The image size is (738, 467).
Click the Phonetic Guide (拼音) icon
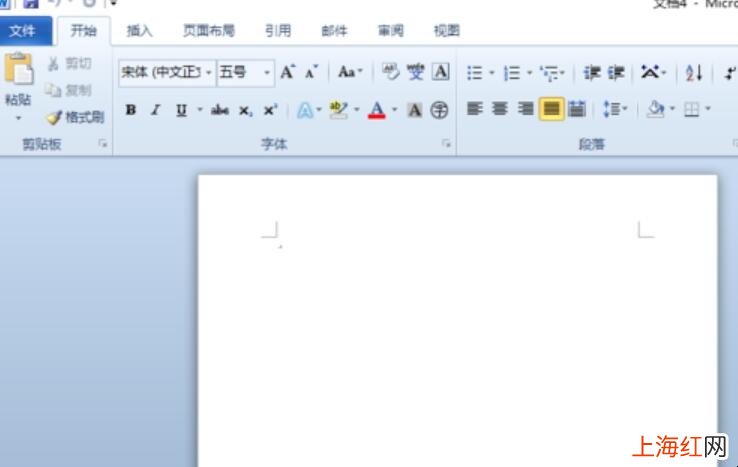pos(416,72)
